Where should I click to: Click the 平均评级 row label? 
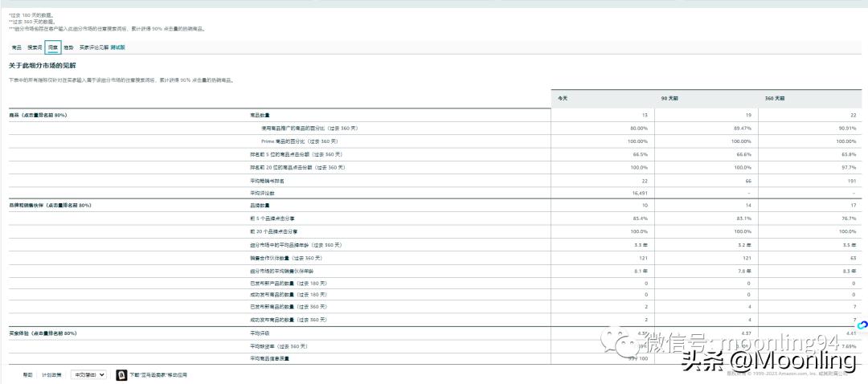pos(260,333)
